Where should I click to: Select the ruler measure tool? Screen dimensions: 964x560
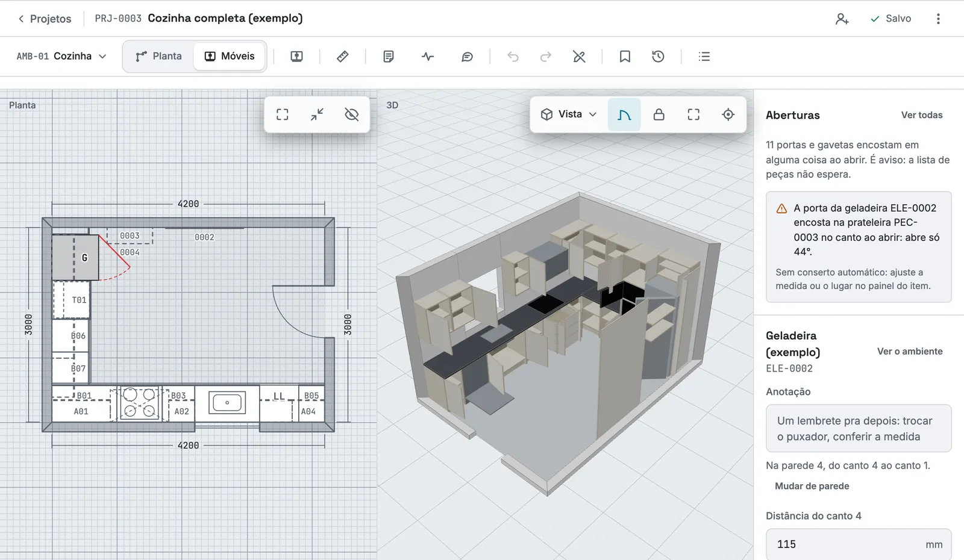tap(342, 56)
